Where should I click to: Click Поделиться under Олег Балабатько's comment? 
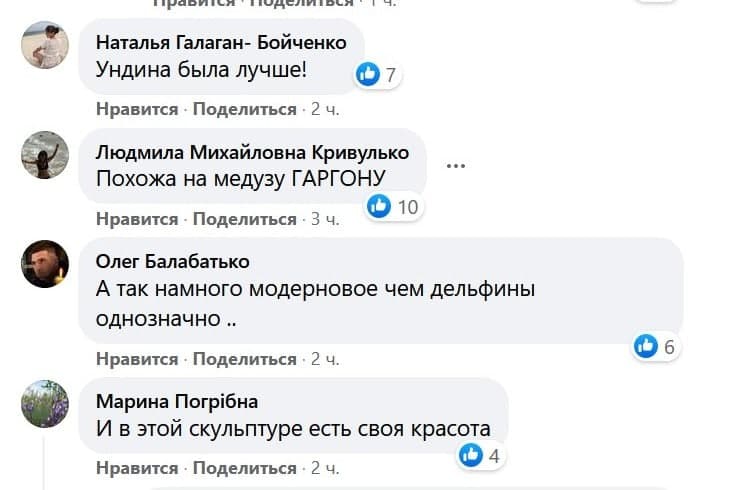click(245, 359)
